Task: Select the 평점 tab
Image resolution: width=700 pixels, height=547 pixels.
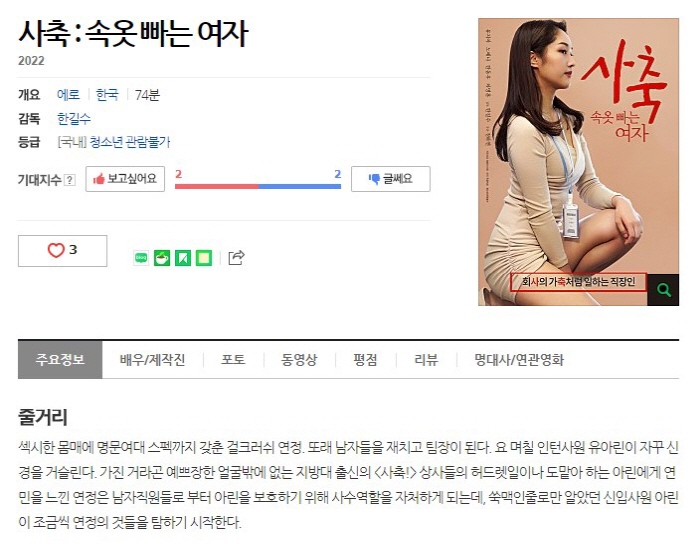Action: [x=365, y=360]
